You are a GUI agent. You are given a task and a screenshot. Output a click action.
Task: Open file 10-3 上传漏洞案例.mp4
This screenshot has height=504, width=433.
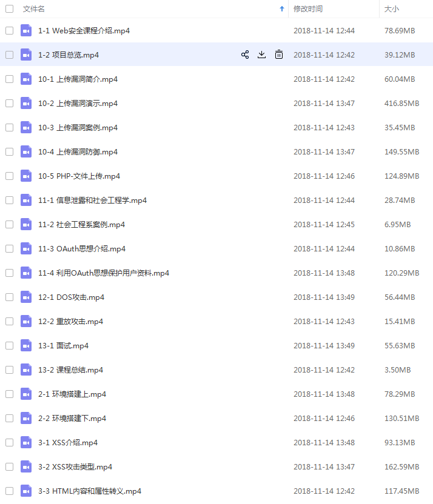tap(78, 128)
